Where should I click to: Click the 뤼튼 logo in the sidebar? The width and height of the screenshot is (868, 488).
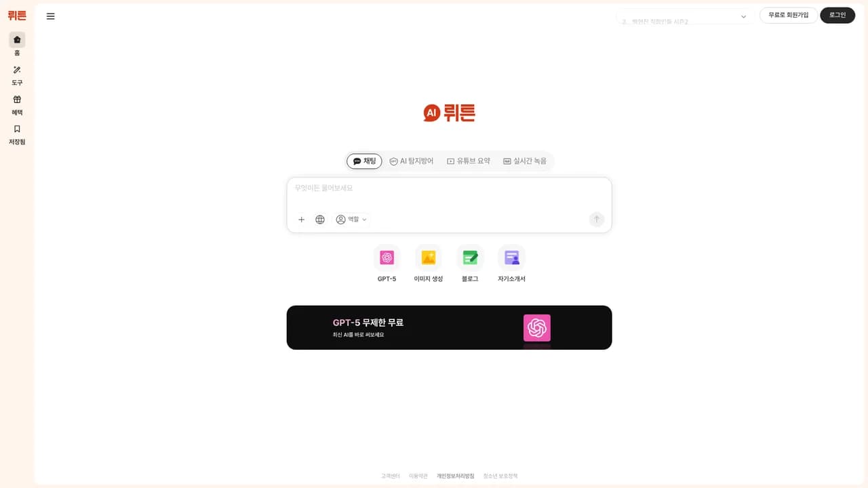tap(17, 16)
